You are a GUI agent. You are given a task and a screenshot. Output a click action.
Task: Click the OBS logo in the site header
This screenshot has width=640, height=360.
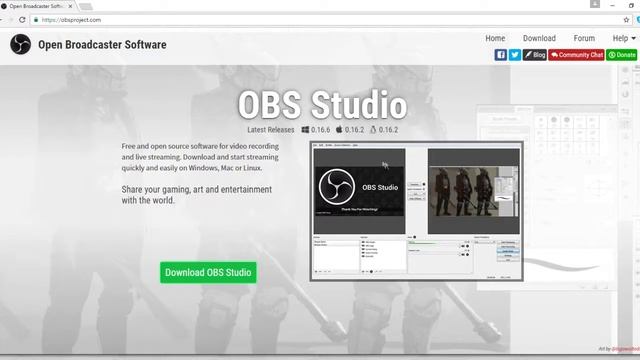[x=20, y=44]
